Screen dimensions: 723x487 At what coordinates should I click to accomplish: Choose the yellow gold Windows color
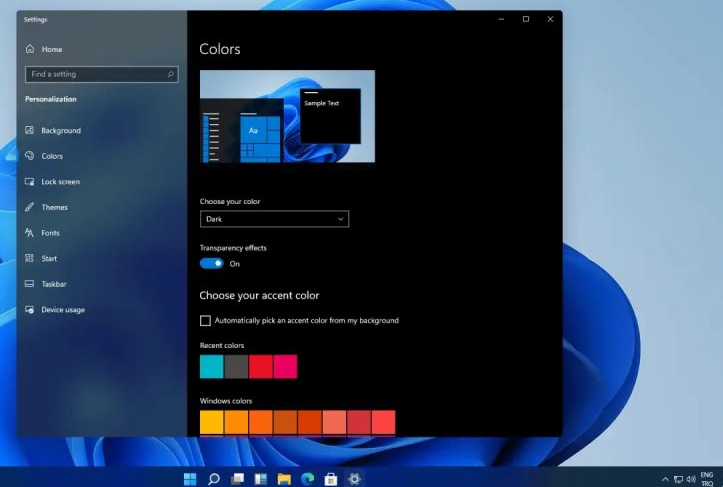(x=212, y=422)
